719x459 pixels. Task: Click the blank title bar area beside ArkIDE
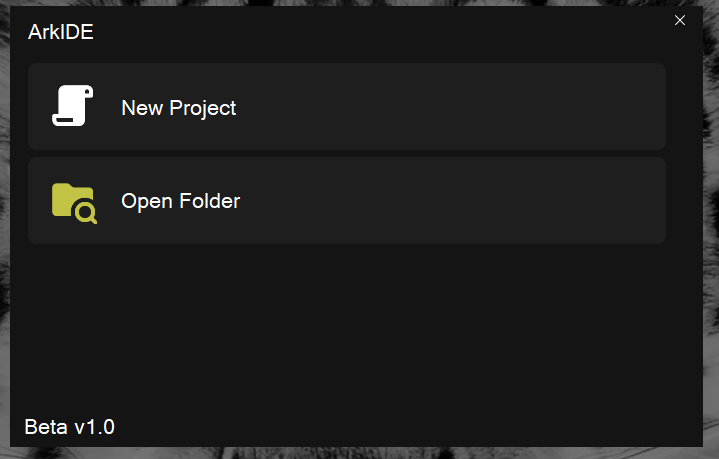(x=380, y=30)
